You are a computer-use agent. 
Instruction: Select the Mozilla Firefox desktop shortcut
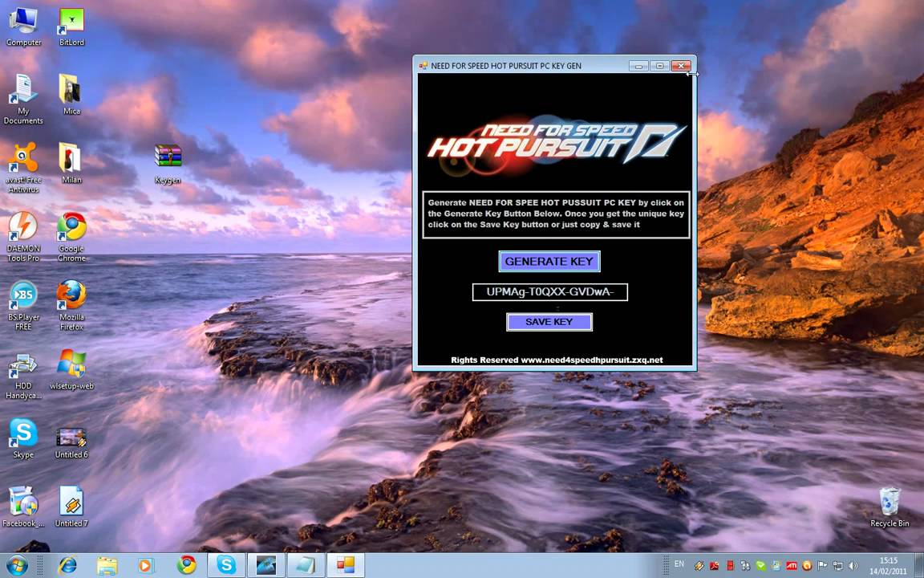tap(71, 305)
